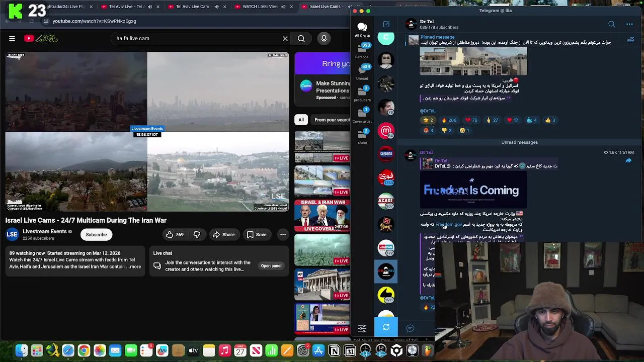Viewport: 644px width, 362px height.
Task: Toggle the broken heart reaction 76
Action: [471, 120]
